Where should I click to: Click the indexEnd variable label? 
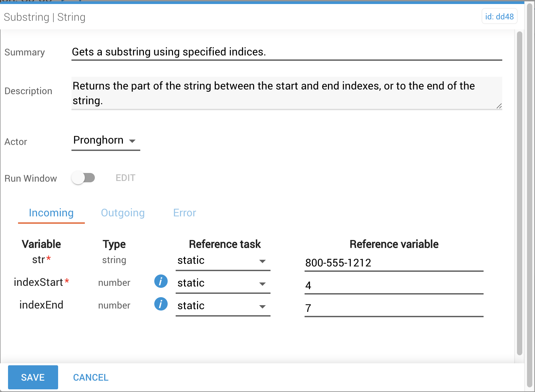pos(41,305)
